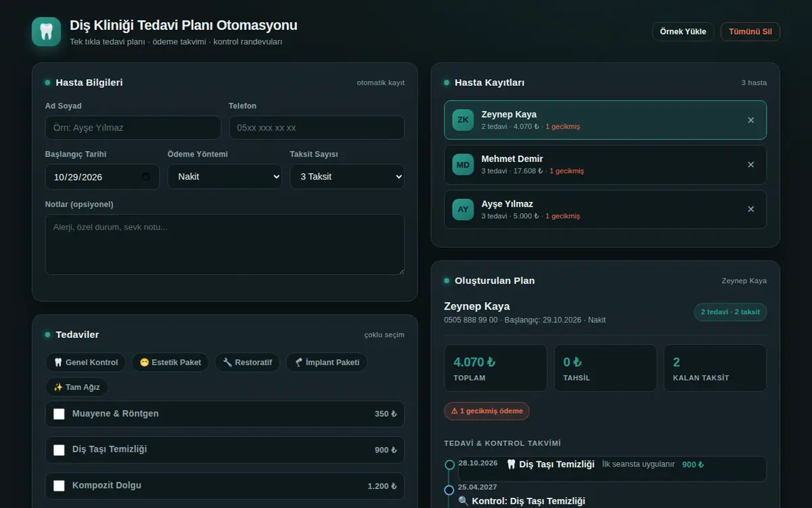Open the Ödeme Yöntemi dropdown showing Nakit
This screenshot has width=812, height=508.
(x=225, y=177)
